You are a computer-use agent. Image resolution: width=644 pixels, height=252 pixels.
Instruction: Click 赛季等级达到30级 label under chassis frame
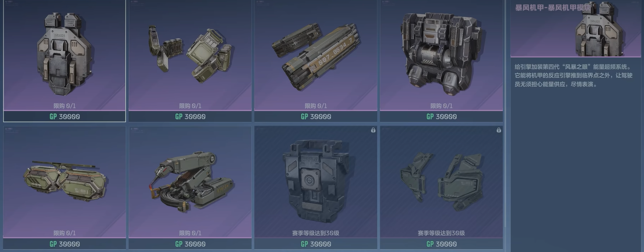[x=316, y=233]
